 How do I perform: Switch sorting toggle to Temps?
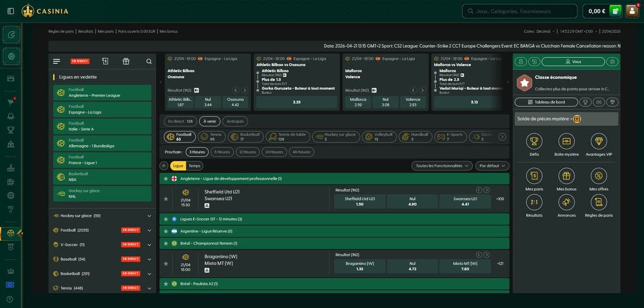(194, 166)
